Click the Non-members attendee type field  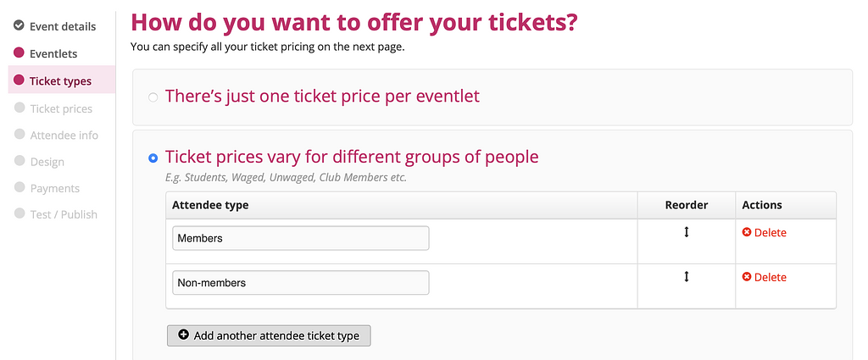[301, 283]
